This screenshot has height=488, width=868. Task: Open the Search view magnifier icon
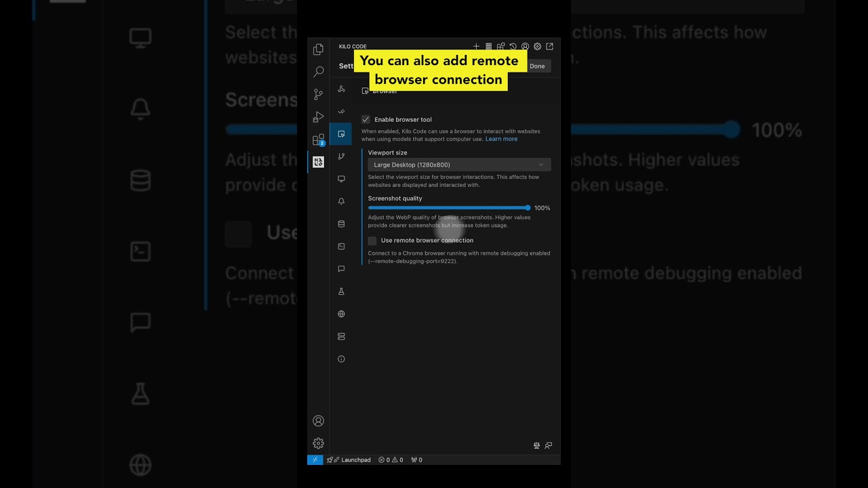tap(318, 72)
